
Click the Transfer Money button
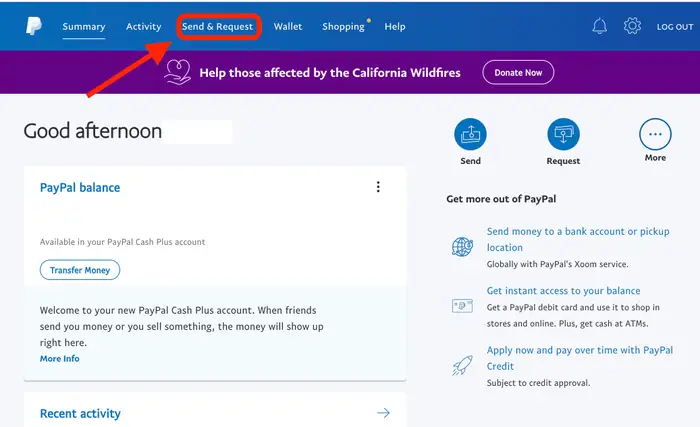[x=80, y=270]
